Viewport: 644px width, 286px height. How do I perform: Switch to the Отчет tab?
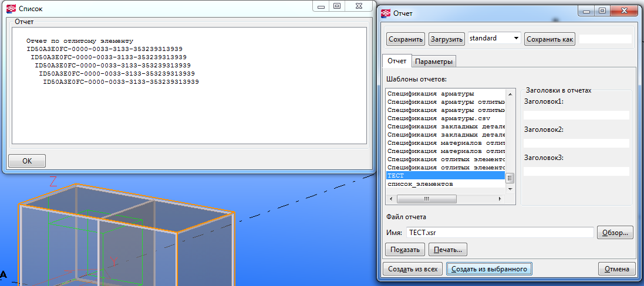pyautogui.click(x=397, y=61)
